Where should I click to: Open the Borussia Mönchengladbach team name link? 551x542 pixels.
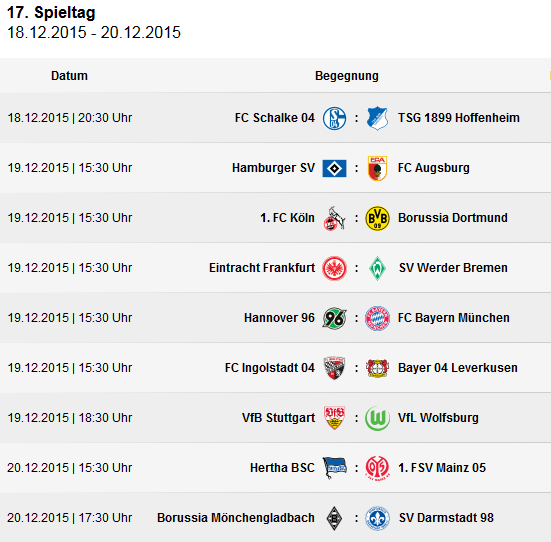tap(235, 518)
